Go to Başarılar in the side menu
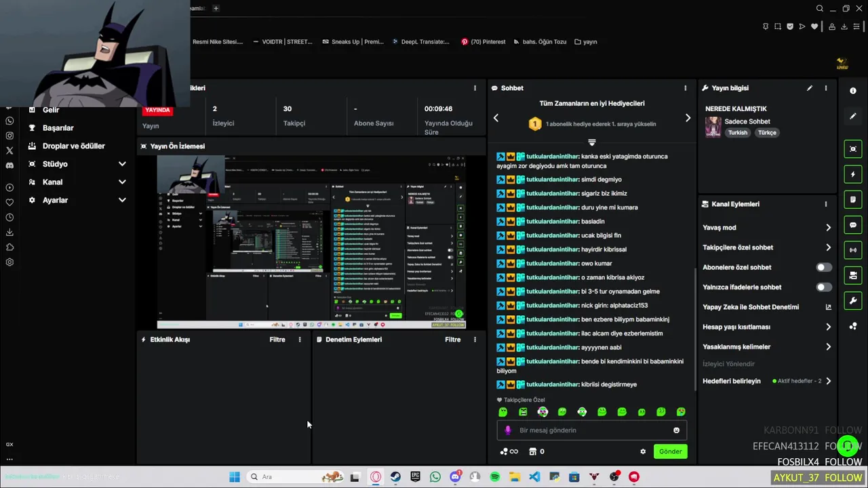 (58, 127)
